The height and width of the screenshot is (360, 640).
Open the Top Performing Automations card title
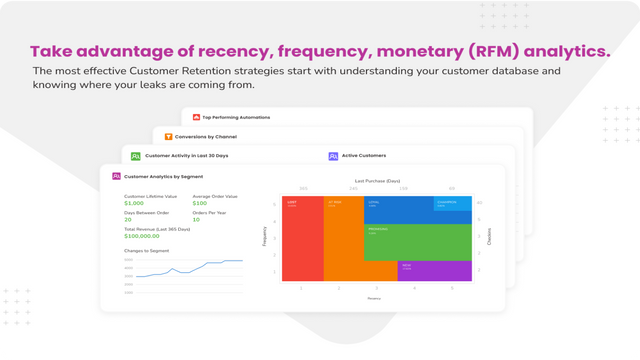point(236,118)
